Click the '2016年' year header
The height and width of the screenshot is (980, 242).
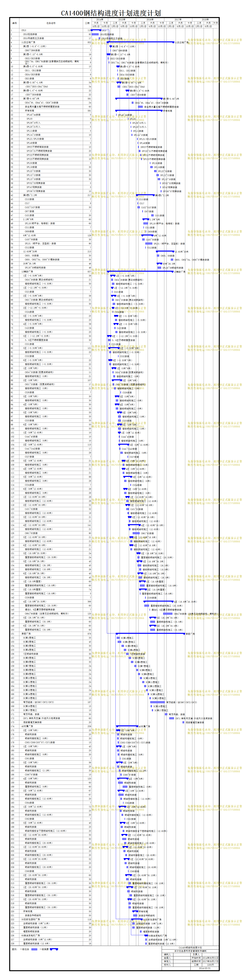(150, 19)
